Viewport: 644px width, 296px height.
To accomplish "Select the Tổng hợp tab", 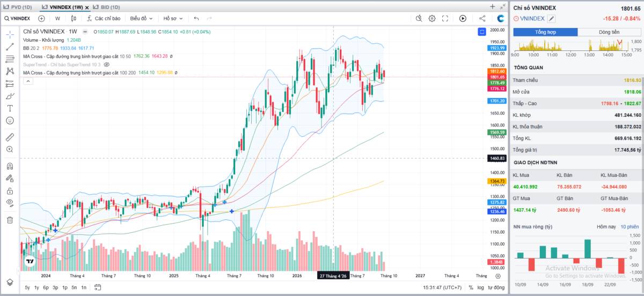I will (545, 32).
